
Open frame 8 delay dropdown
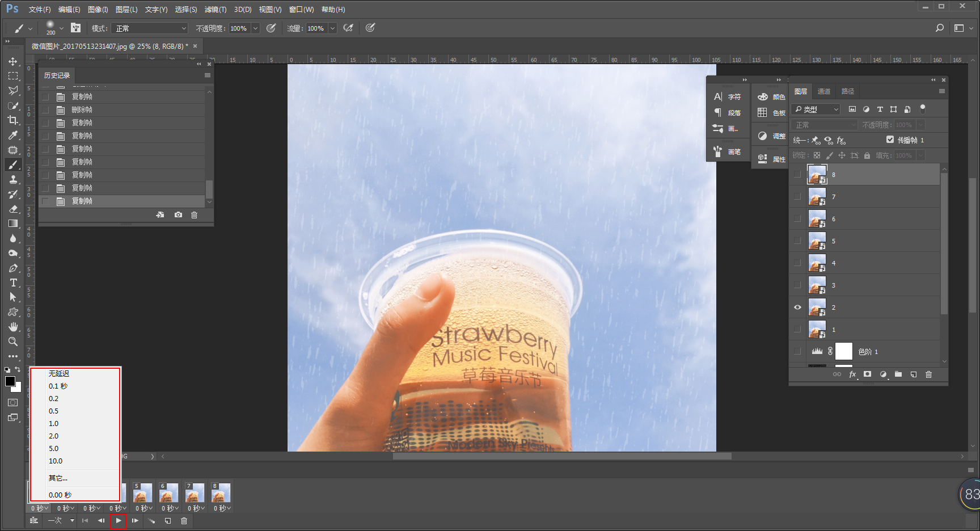point(222,508)
